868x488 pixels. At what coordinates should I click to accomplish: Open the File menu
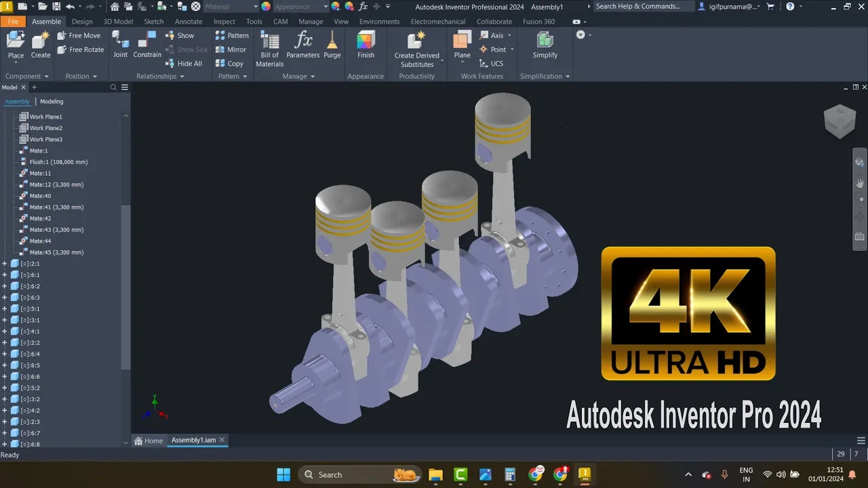tap(13, 21)
